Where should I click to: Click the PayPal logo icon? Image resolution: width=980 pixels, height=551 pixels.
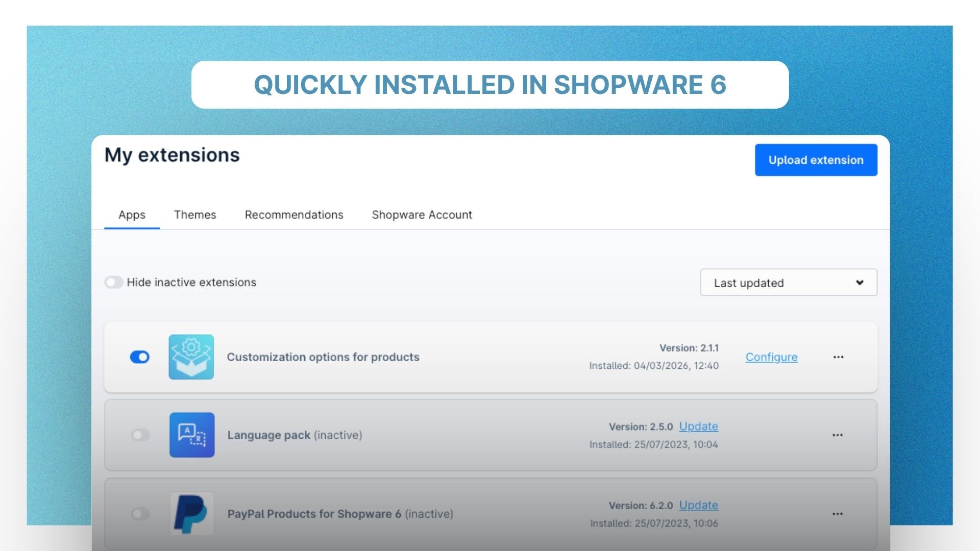[x=191, y=513]
